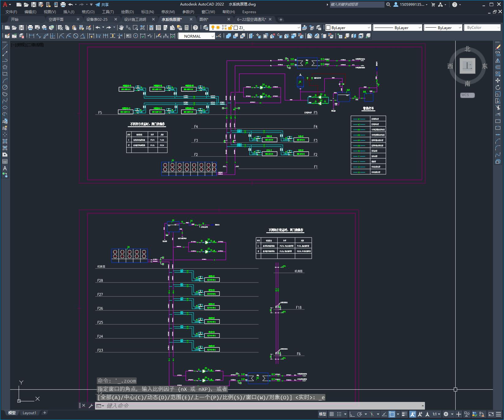Click the Erase tool icon
The height and width of the screenshot is (420, 504).
coord(498,47)
